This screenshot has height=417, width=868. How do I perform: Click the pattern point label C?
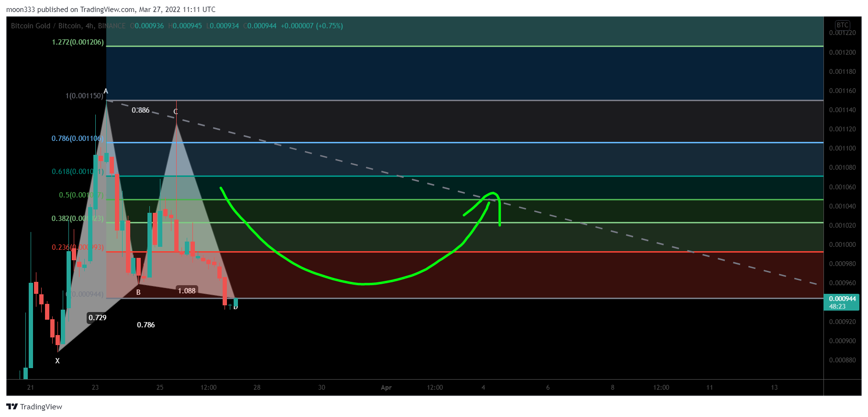coord(176,112)
